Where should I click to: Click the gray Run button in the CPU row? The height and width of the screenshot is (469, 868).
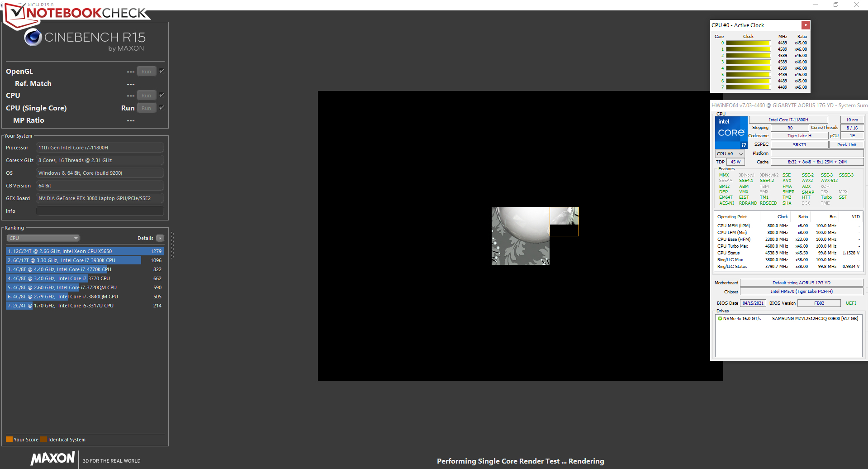pos(147,96)
